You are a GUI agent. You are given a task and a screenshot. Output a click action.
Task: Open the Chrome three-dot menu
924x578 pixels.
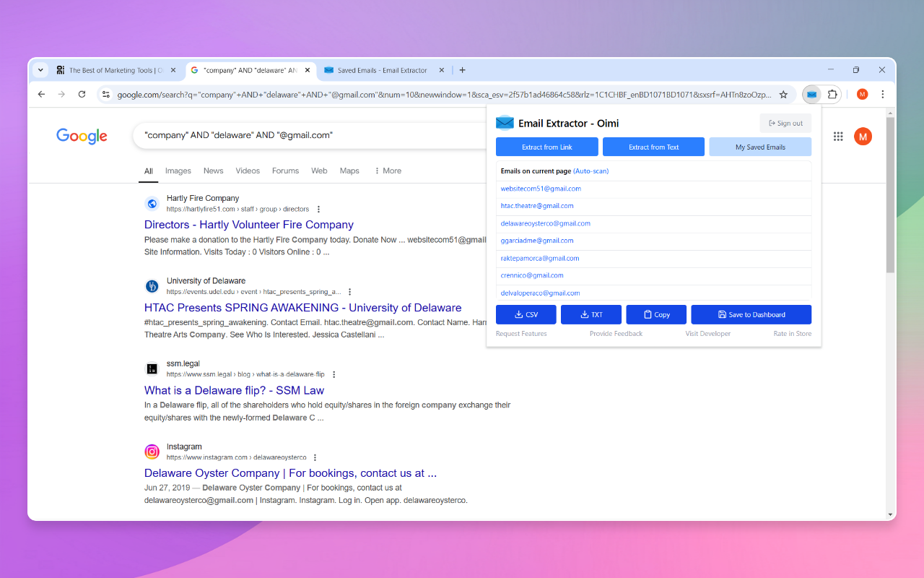882,95
